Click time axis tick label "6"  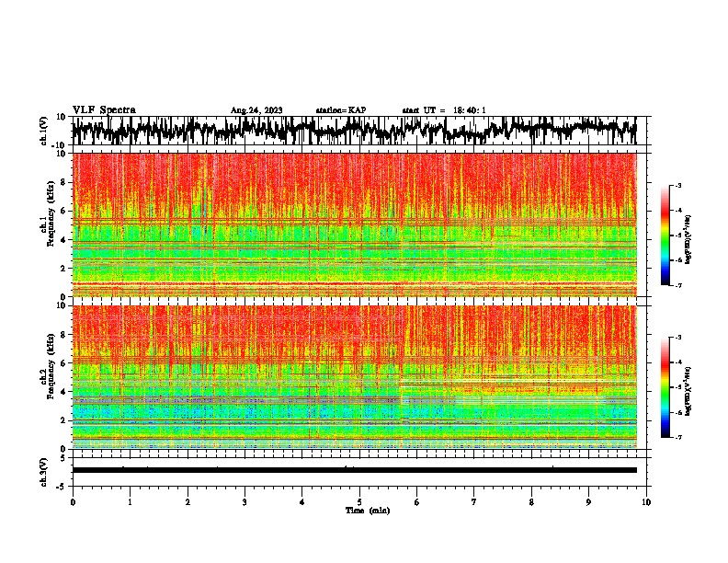pos(417,502)
